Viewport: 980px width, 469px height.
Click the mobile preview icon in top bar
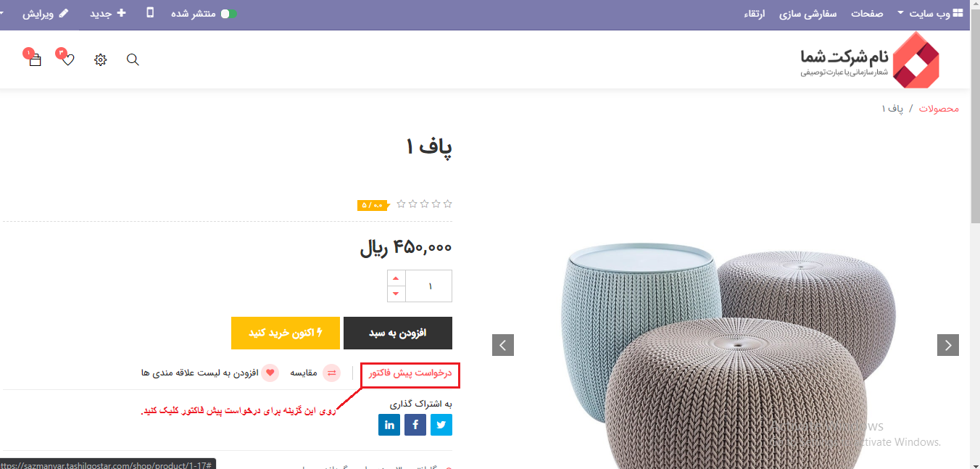pos(150,13)
